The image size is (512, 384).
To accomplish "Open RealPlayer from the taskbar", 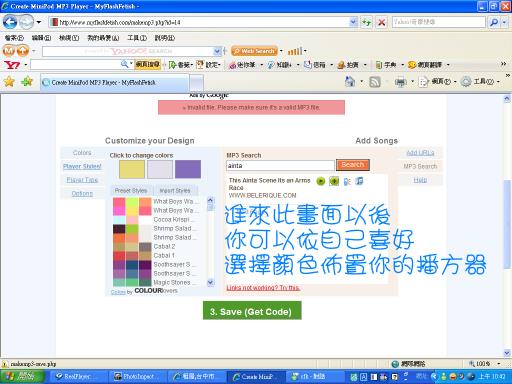I will click(78, 377).
